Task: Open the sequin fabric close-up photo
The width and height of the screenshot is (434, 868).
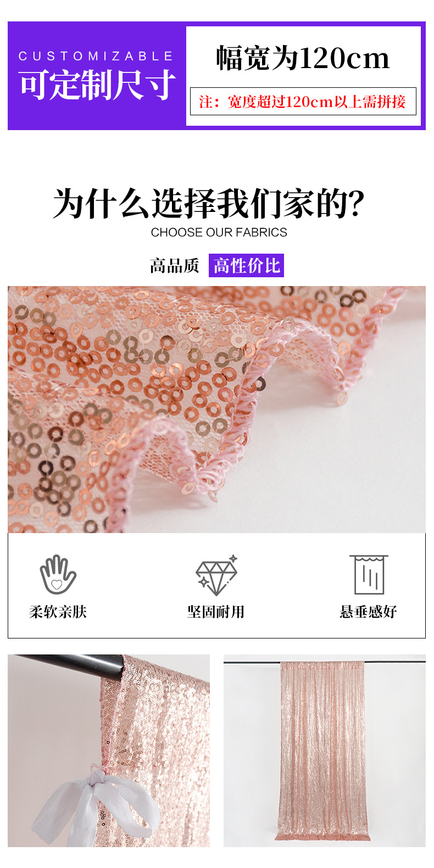Action: pos(216,409)
